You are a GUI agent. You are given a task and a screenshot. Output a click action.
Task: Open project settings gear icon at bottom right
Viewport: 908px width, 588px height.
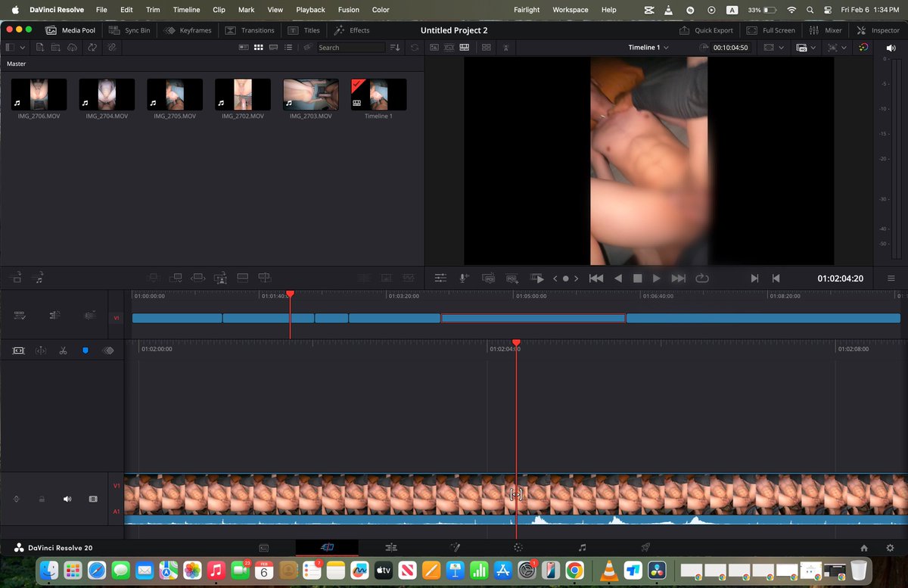tap(890, 548)
